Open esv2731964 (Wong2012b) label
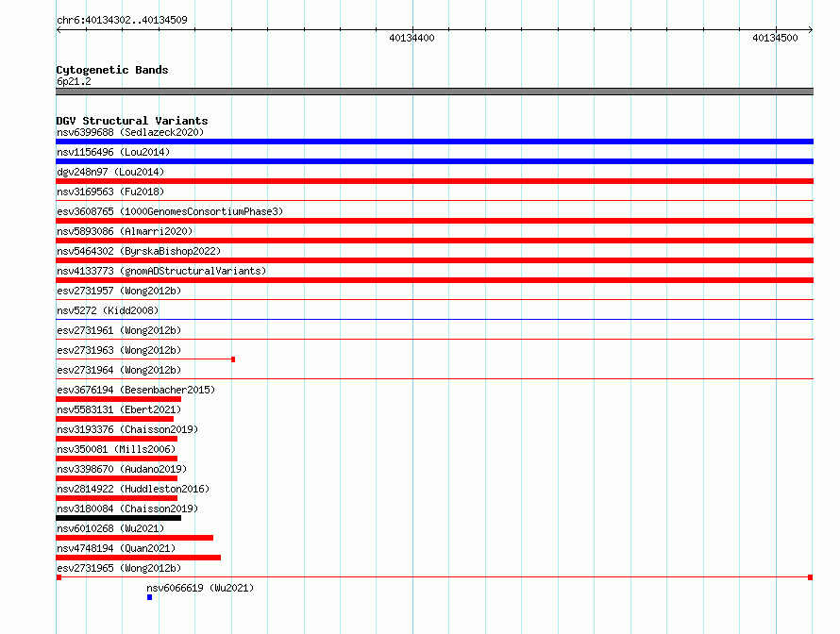 click(119, 370)
